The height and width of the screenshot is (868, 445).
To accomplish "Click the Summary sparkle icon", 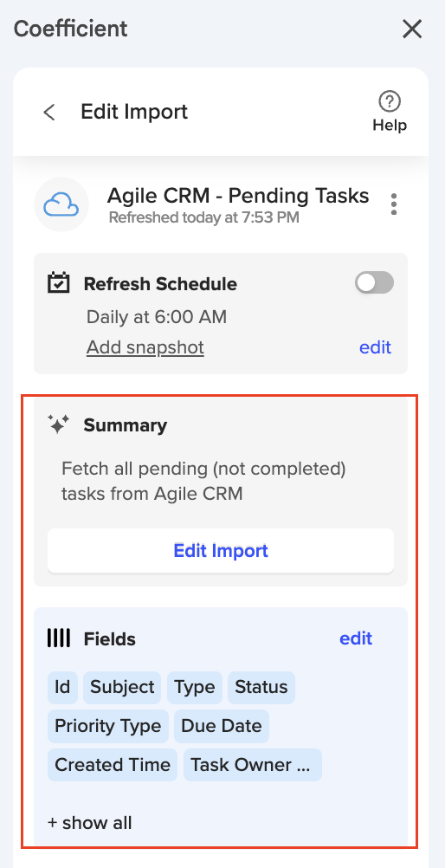I will click(x=58, y=424).
